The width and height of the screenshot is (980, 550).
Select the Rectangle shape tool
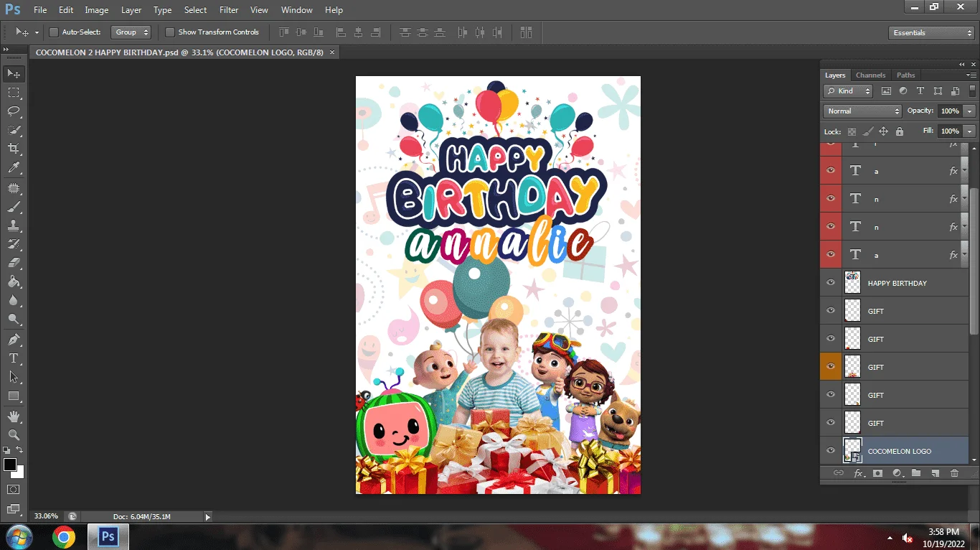[14, 396]
